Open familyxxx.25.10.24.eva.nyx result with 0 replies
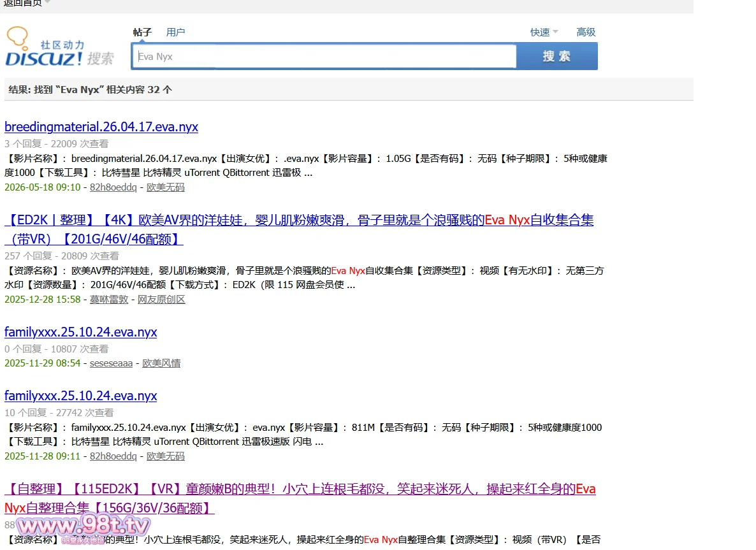Image resolution: width=756 pixels, height=550 pixels. (80, 332)
